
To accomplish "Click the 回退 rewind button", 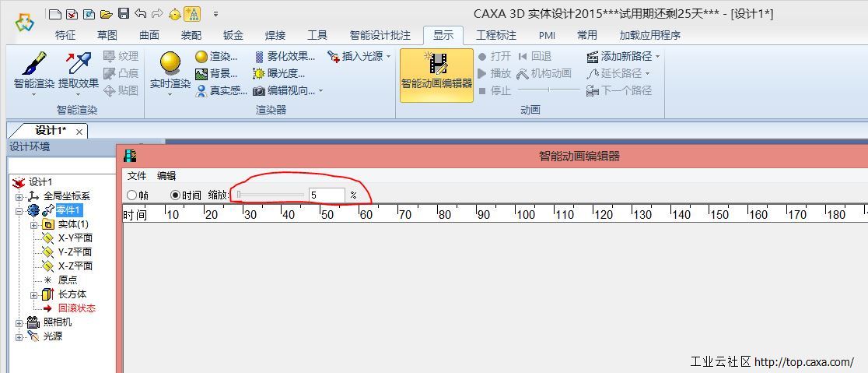I will tap(535, 57).
